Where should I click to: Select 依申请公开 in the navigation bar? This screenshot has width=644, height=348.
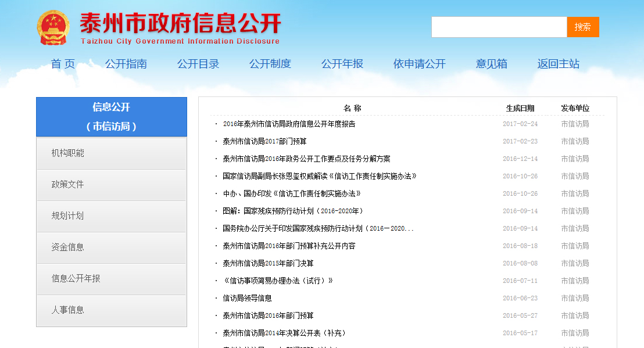tap(419, 63)
